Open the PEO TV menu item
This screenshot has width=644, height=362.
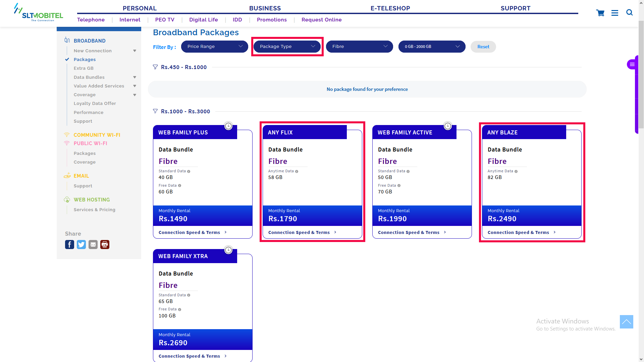click(165, 20)
